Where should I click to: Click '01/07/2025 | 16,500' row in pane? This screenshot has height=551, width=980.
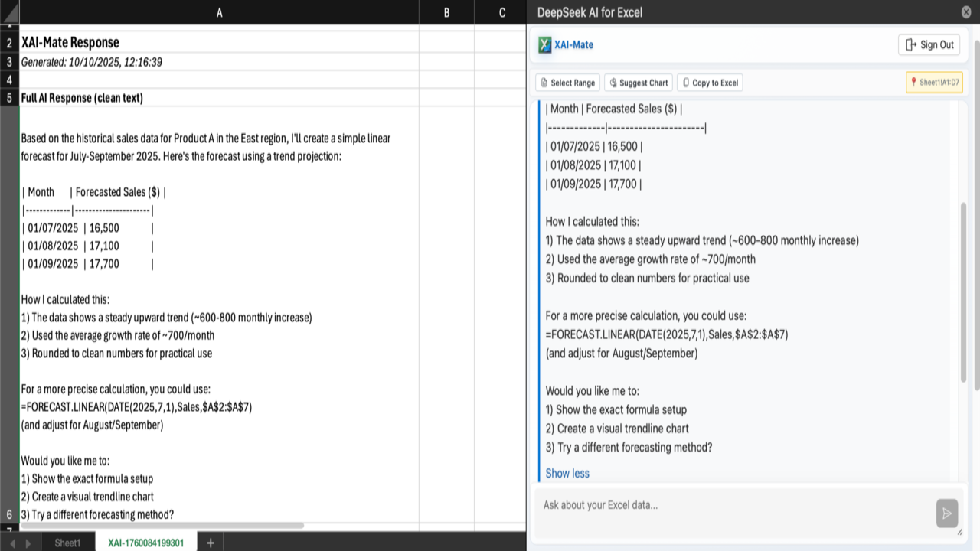pyautogui.click(x=594, y=146)
